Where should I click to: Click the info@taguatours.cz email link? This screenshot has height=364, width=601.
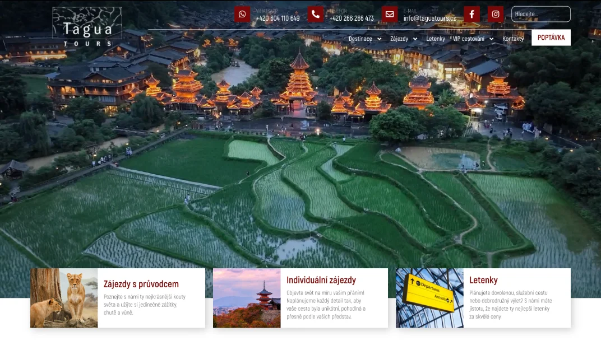tap(429, 18)
